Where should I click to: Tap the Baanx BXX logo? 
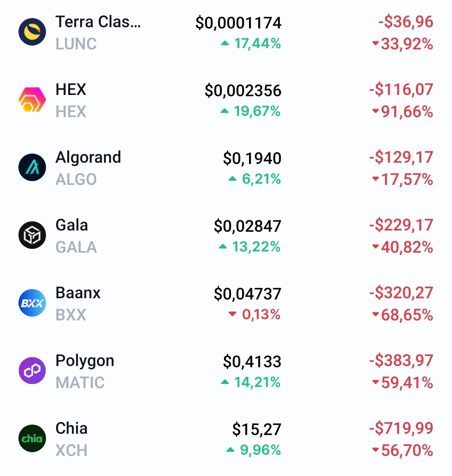(x=32, y=303)
